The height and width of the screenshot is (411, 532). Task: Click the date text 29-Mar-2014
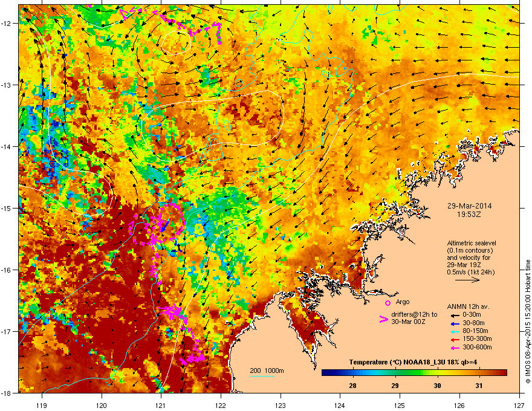469,206
